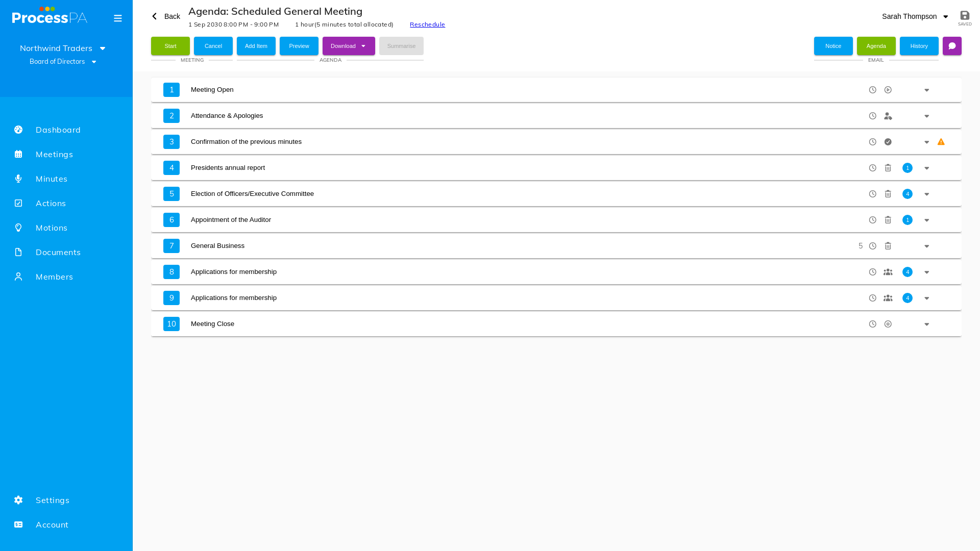Click the Preview button
The width and height of the screenshot is (980, 551).
(299, 46)
